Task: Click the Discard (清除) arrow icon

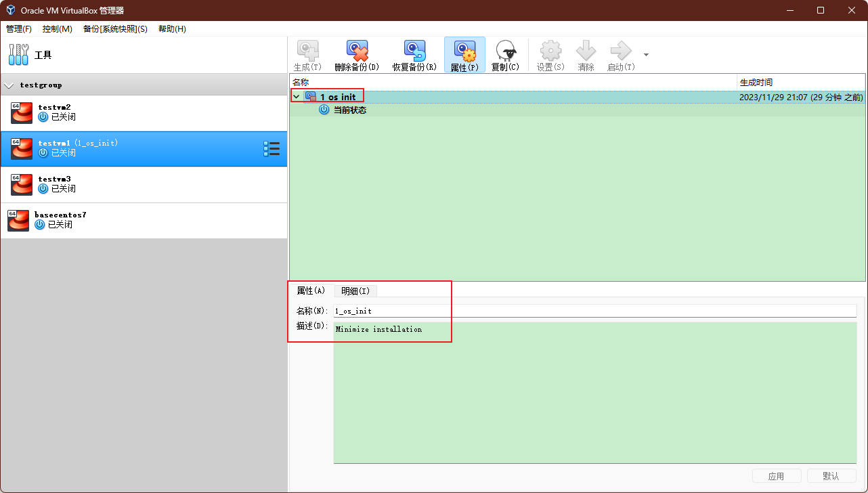Action: tap(586, 50)
